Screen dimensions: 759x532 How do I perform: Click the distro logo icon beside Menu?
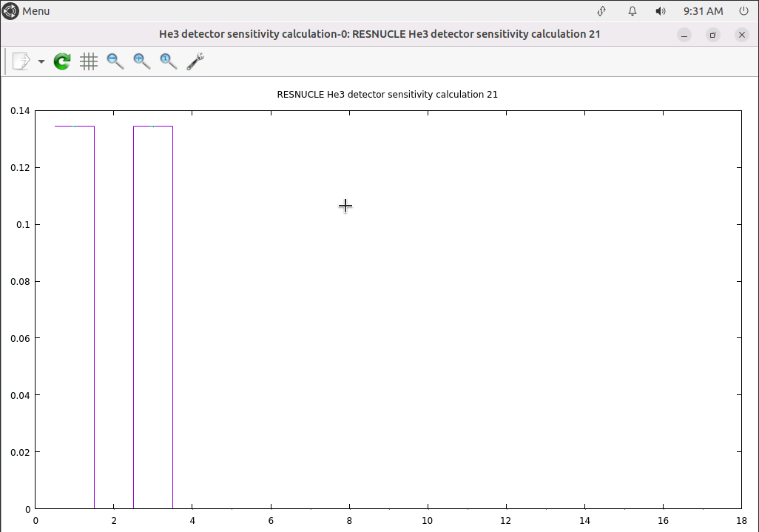pyautogui.click(x=10, y=11)
